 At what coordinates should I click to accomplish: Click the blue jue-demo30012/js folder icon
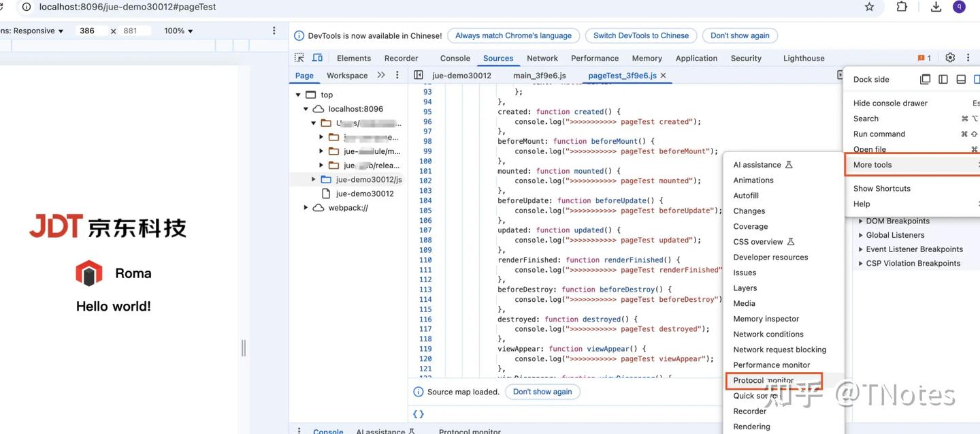pyautogui.click(x=325, y=179)
